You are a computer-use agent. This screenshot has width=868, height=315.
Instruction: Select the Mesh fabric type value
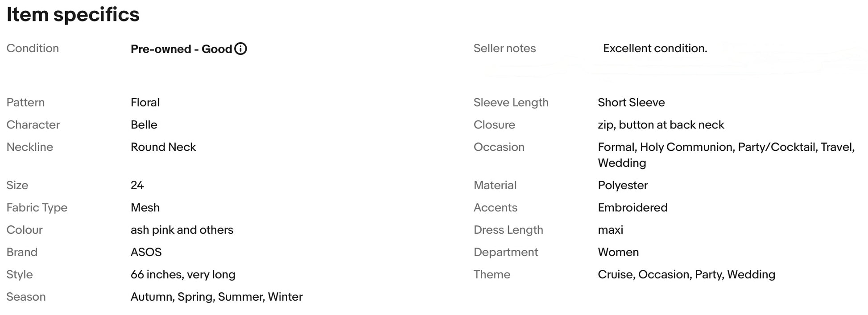145,207
